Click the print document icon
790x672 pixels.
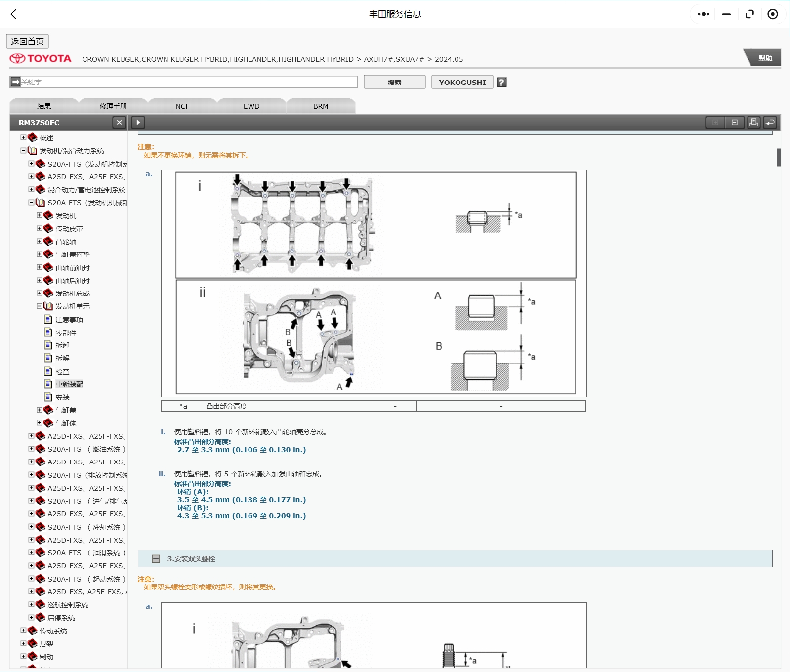pos(753,123)
